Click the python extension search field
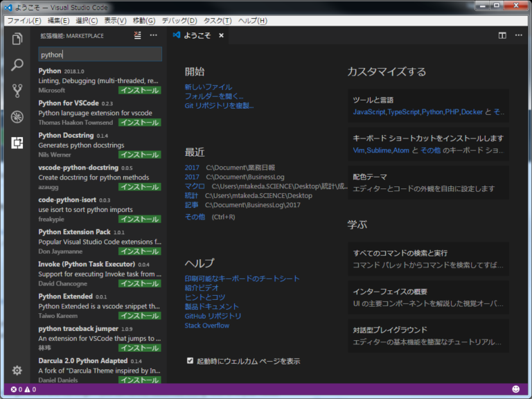 [100, 55]
